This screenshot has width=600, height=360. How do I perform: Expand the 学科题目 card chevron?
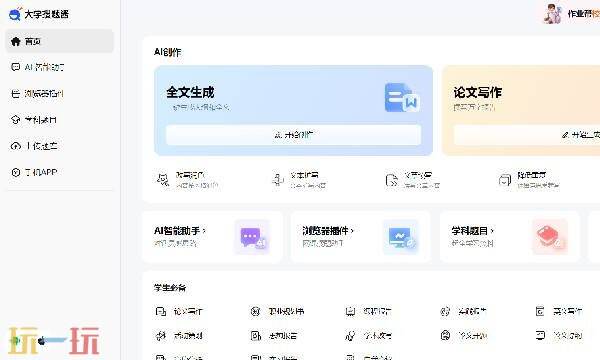(x=492, y=231)
